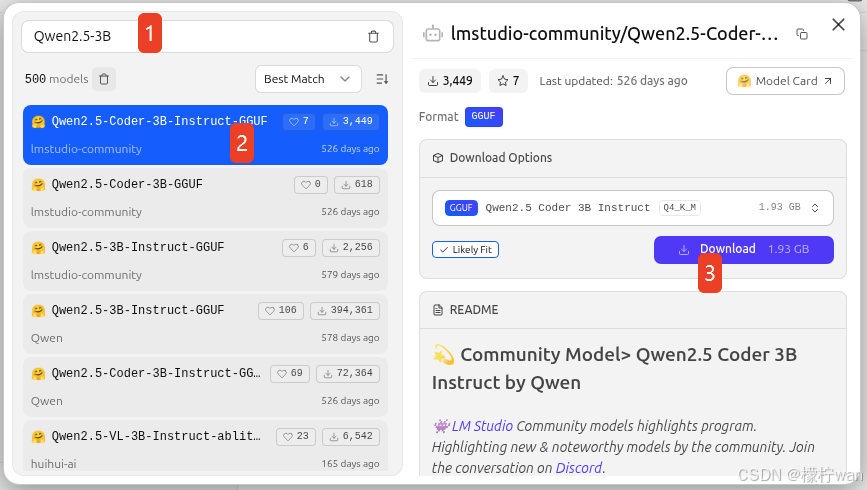The height and width of the screenshot is (490, 867).
Task: Click the Qwen2.5-3B search input field
Action: (x=207, y=37)
